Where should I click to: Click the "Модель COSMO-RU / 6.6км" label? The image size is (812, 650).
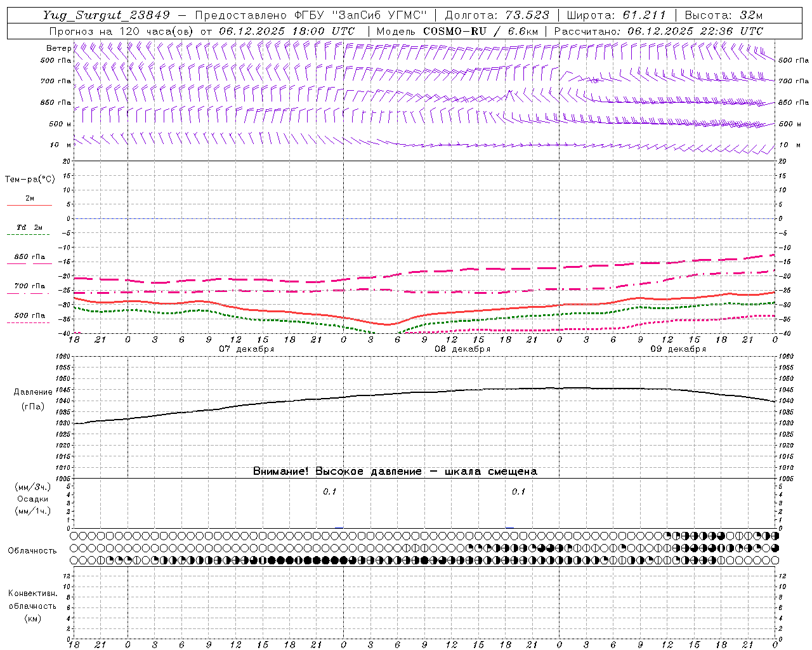pyautogui.click(x=457, y=31)
